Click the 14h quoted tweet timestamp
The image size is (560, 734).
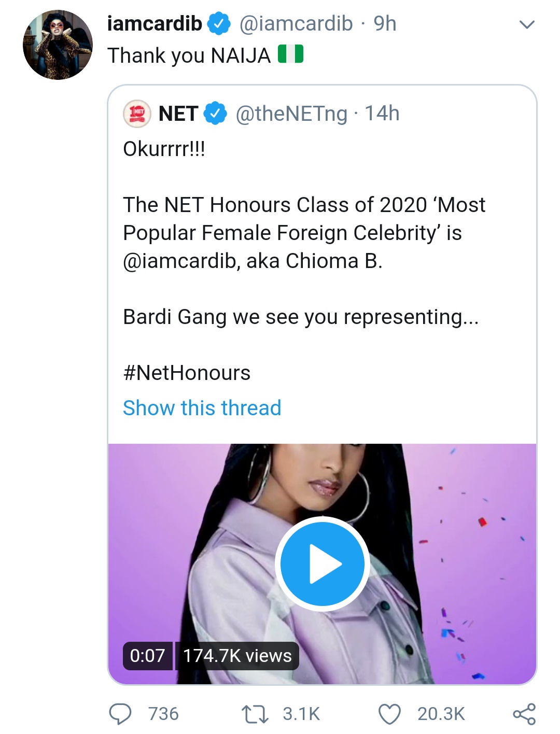point(382,114)
